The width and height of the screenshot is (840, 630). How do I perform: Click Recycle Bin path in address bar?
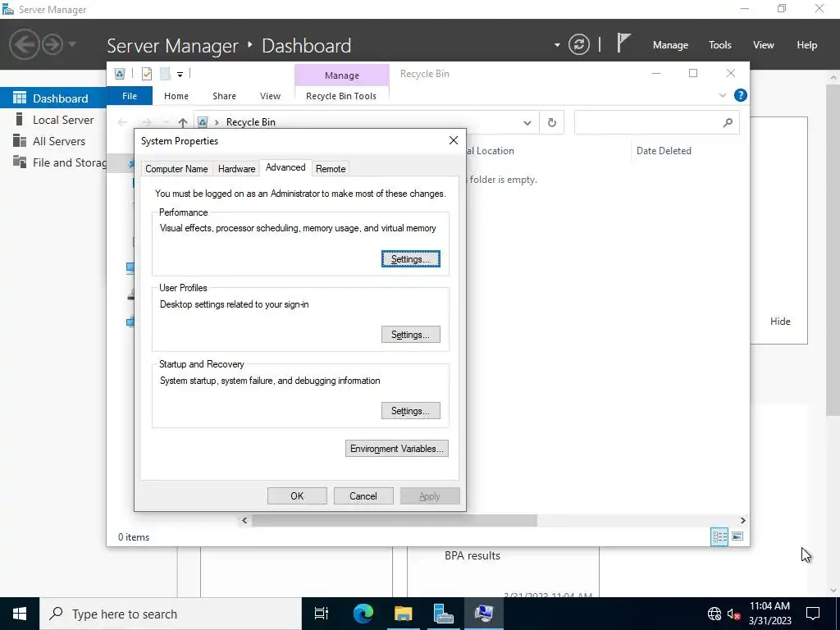(x=251, y=122)
